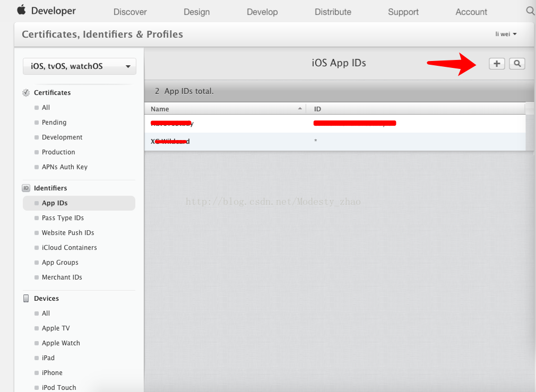Select Development certificates
Screen dimensions: 536x392
click(62, 137)
